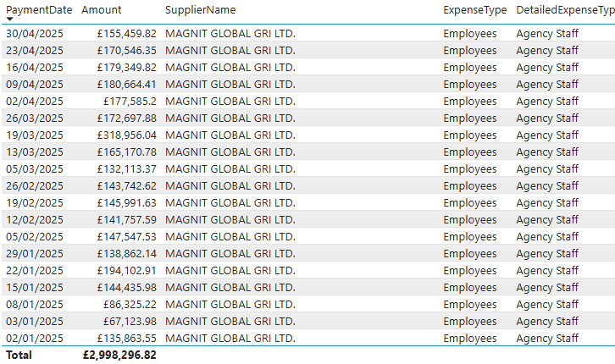
Task: Click the PaymentDate column header
Action: (39, 10)
